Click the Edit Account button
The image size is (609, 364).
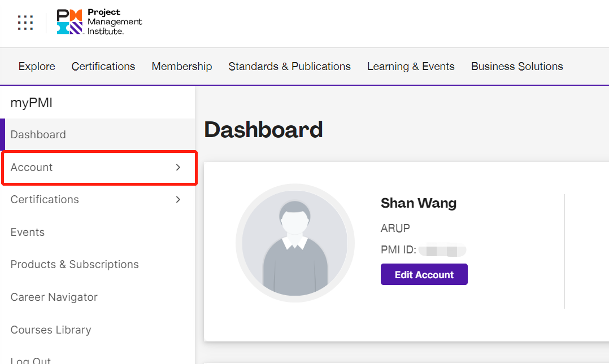[424, 274]
